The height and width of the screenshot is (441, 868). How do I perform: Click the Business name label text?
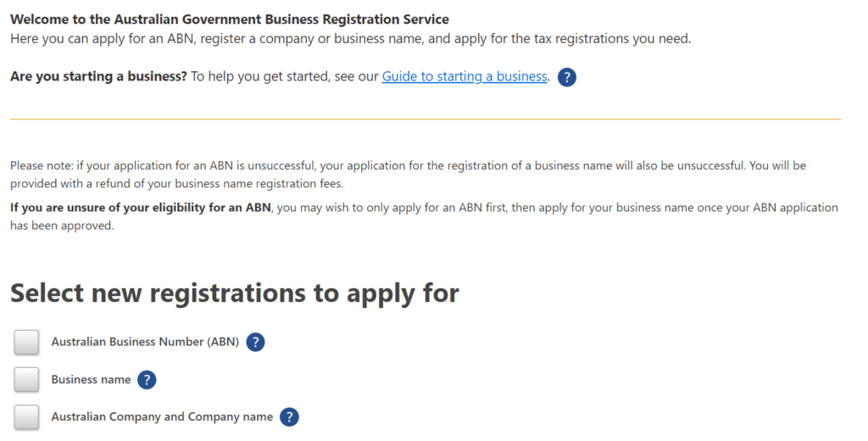pos(91,379)
